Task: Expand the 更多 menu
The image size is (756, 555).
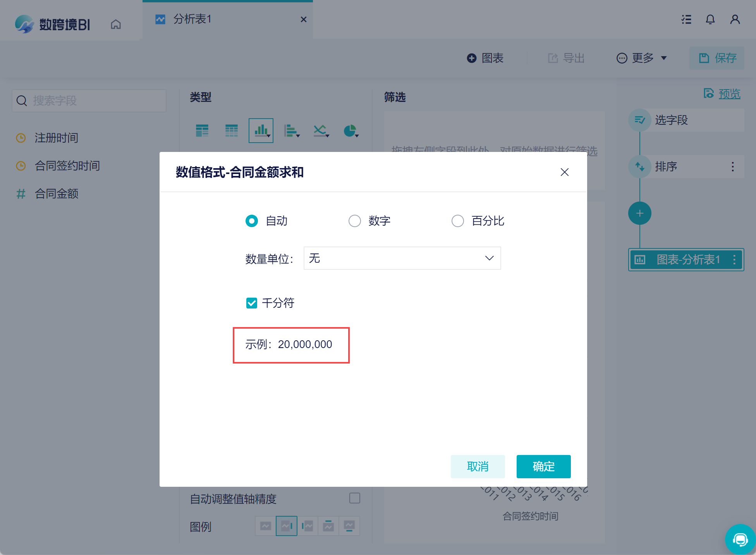Action: point(642,58)
